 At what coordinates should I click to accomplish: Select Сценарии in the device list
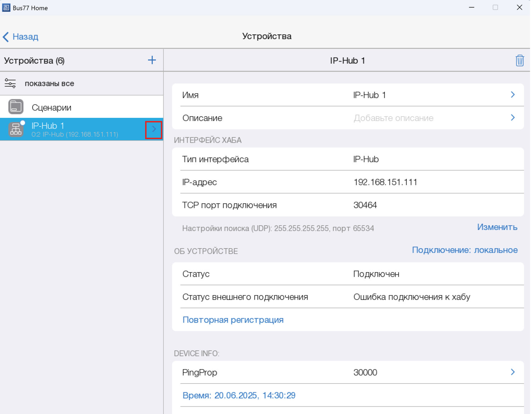tap(51, 107)
